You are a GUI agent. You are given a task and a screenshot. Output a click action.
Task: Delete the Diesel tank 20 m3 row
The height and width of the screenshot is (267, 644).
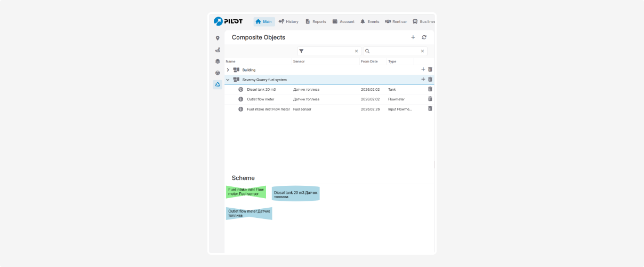pyautogui.click(x=430, y=89)
